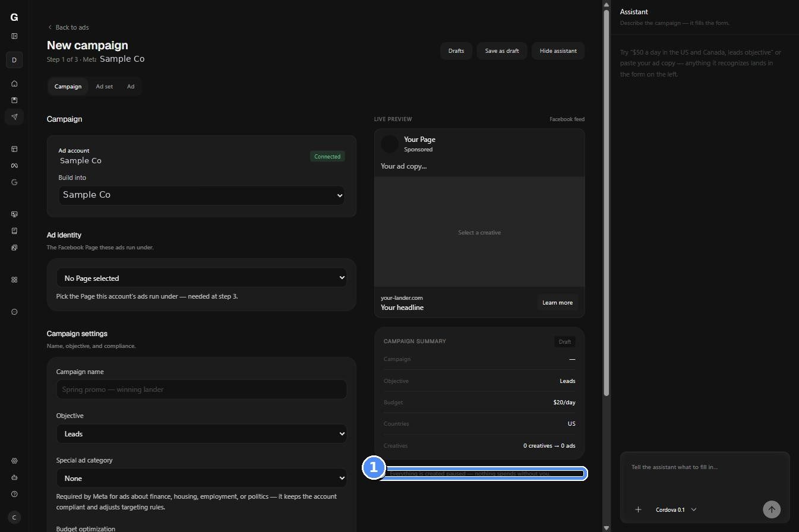Switch to the Campaign step tab
Screen dimensions: 799x532
point(68,87)
